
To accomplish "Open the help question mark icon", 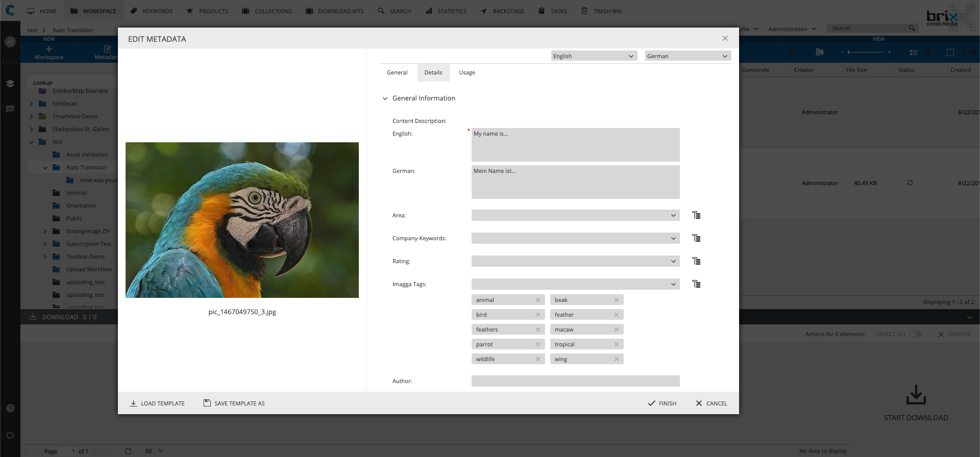I will (x=10, y=409).
